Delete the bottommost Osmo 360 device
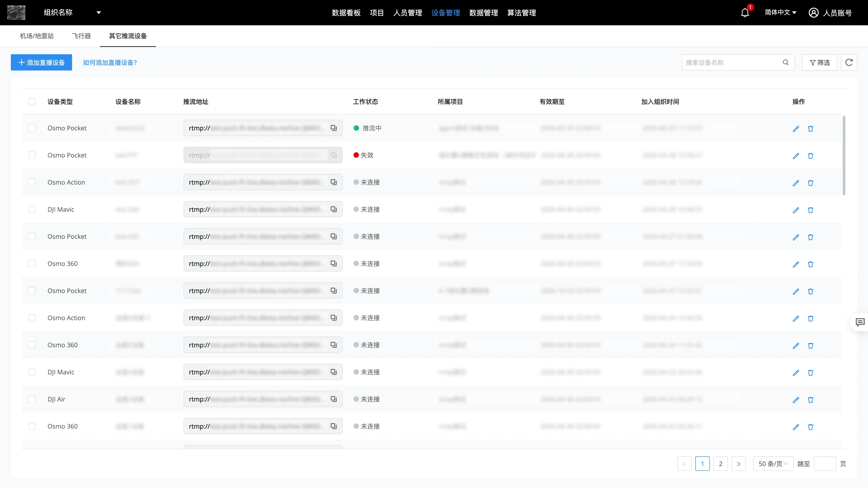 810,427
